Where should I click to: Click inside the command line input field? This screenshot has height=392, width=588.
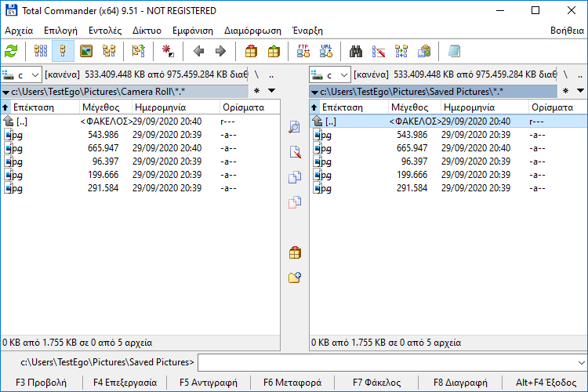pyautogui.click(x=387, y=362)
